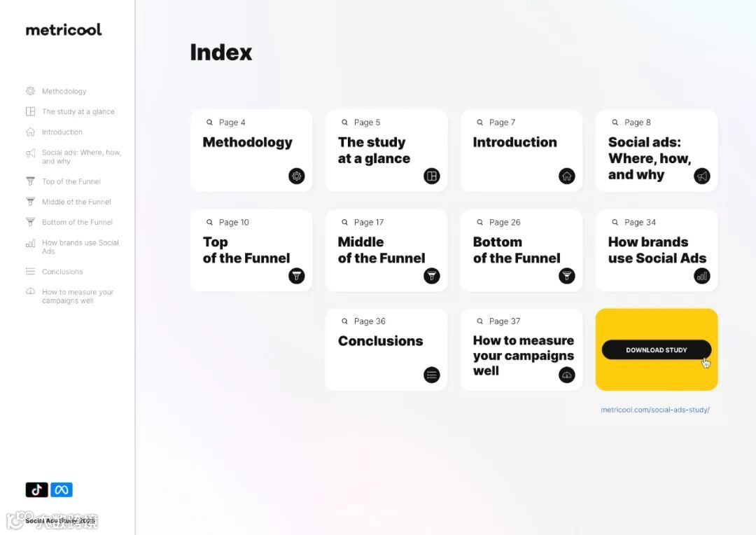Viewport: 756px width, 535px height.
Task: Select 'The study at a glance' in the sidebar
Action: pyautogui.click(x=78, y=111)
